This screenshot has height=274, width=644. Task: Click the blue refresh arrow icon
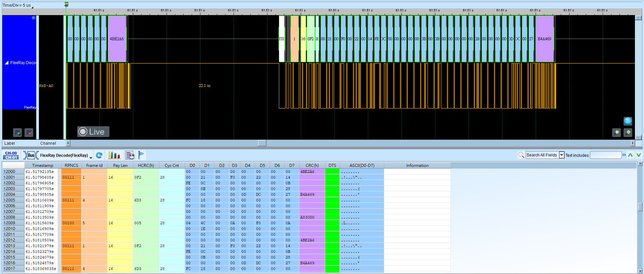click(x=99, y=155)
